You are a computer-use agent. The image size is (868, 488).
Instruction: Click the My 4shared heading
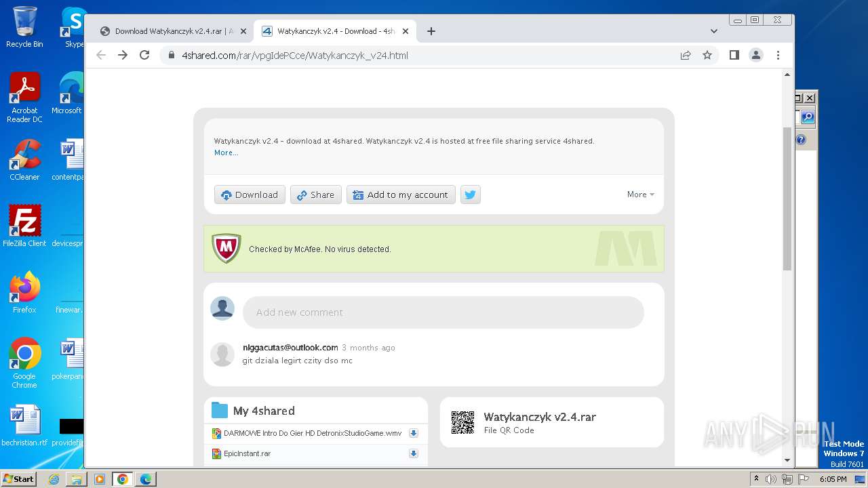click(x=264, y=411)
